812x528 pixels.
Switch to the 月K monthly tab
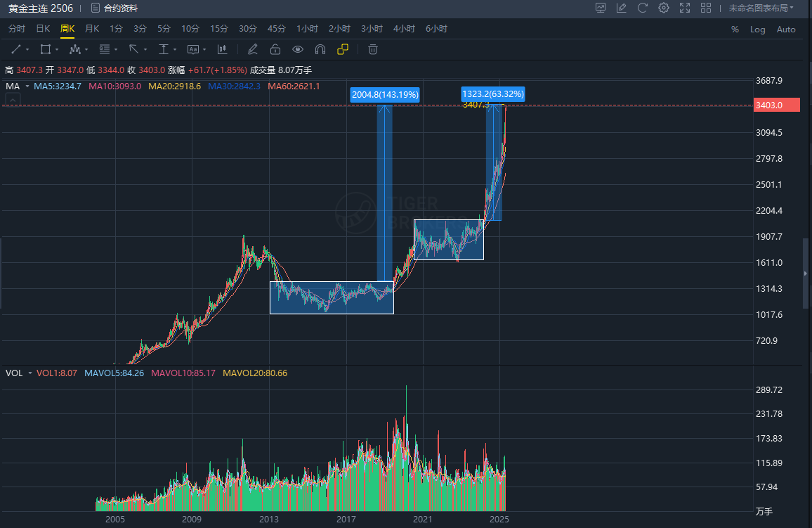92,29
